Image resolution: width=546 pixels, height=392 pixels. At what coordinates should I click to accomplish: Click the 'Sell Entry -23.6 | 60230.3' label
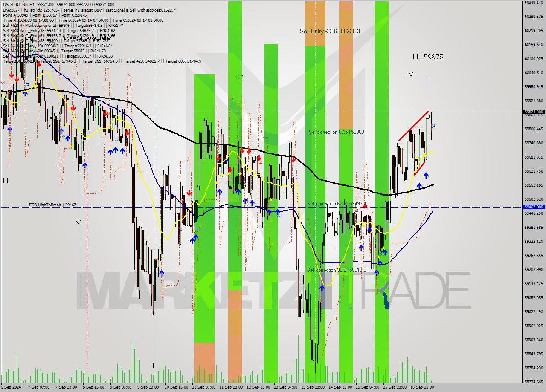click(x=330, y=31)
